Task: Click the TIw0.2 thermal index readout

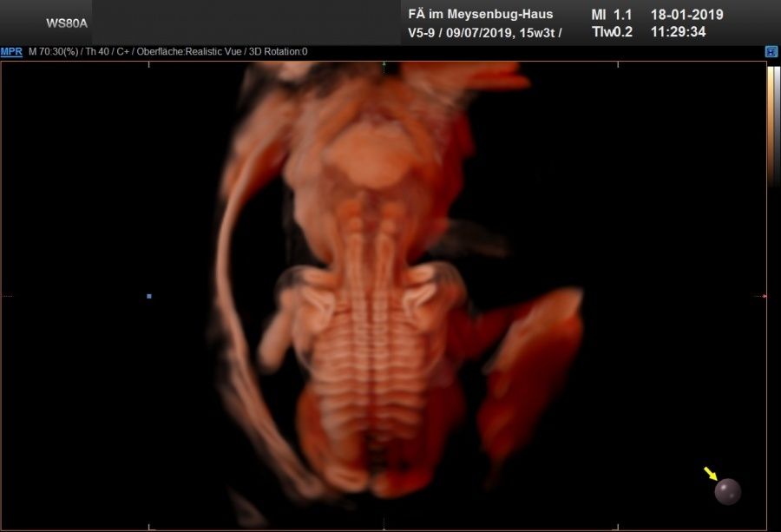Action: [x=611, y=33]
